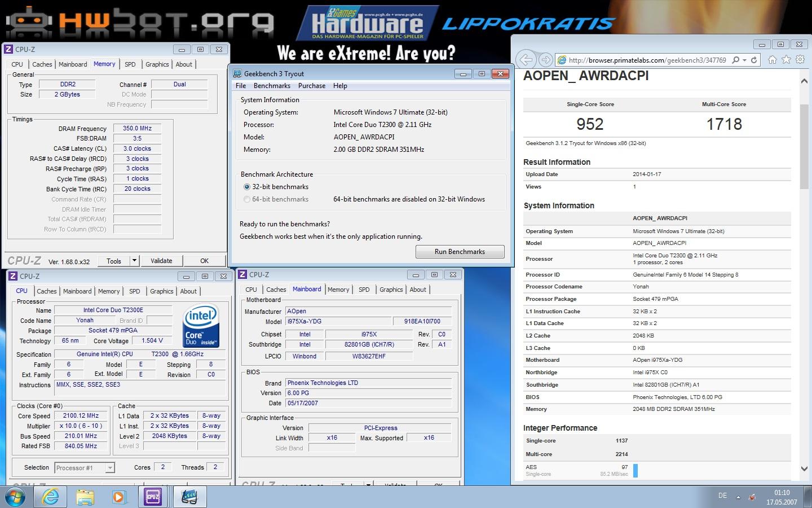812x508 pixels.
Task: Click OK in CPU-Z Memory window
Action: pos(205,261)
